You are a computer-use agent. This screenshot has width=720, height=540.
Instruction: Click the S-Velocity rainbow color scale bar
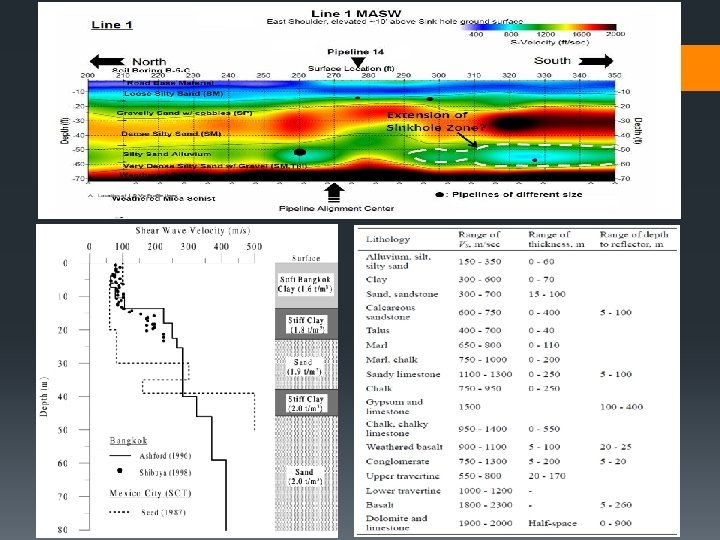(539, 28)
